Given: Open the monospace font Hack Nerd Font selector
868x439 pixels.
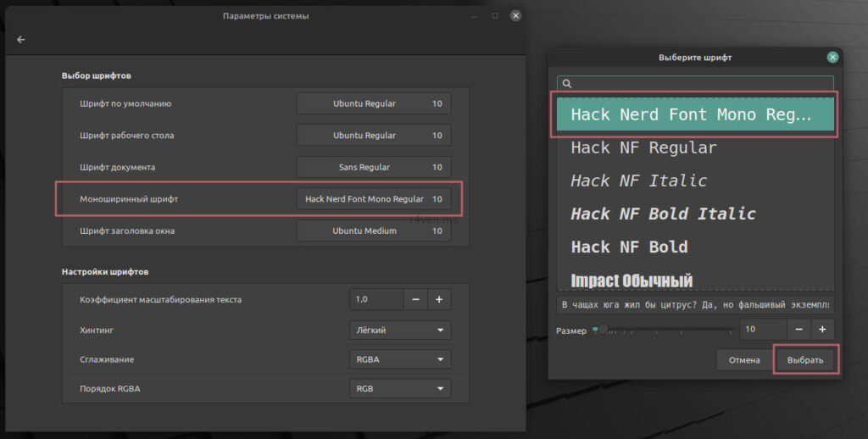Looking at the screenshot, I should [373, 199].
